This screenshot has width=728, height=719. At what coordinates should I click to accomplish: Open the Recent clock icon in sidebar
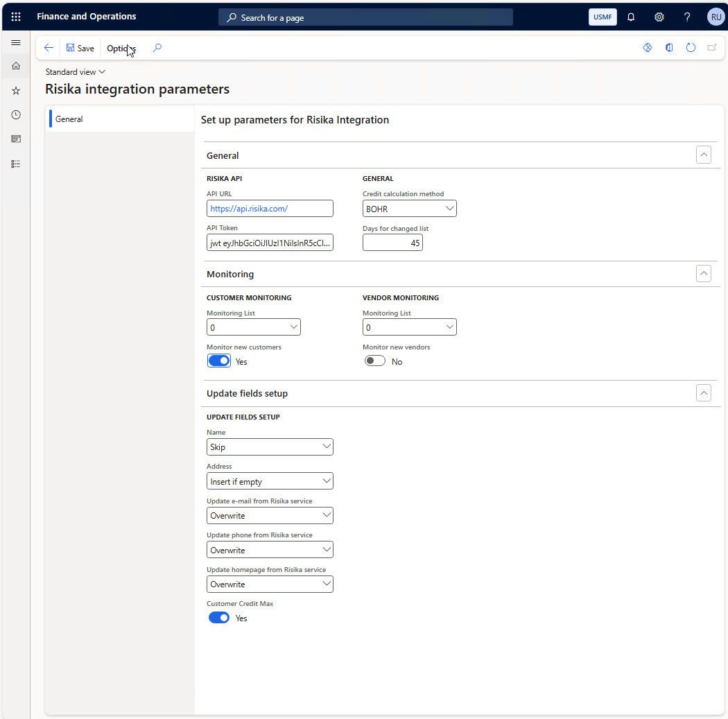tap(16, 114)
